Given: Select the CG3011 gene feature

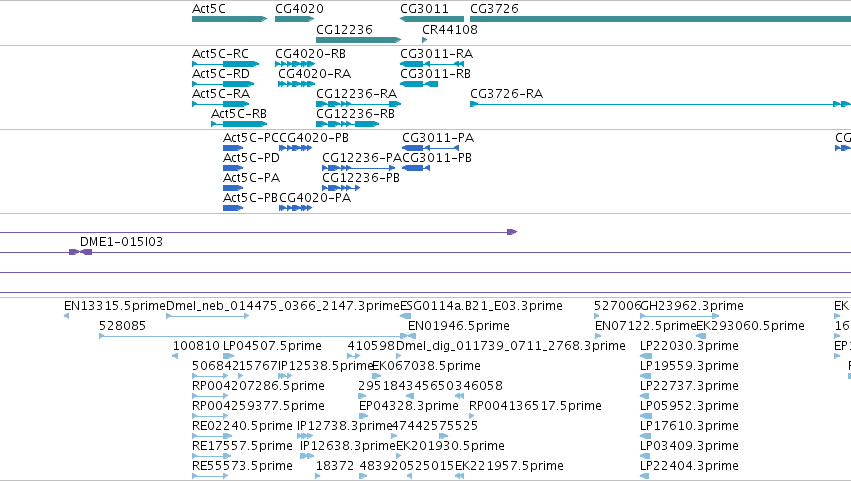Looking at the screenshot, I should [x=432, y=19].
